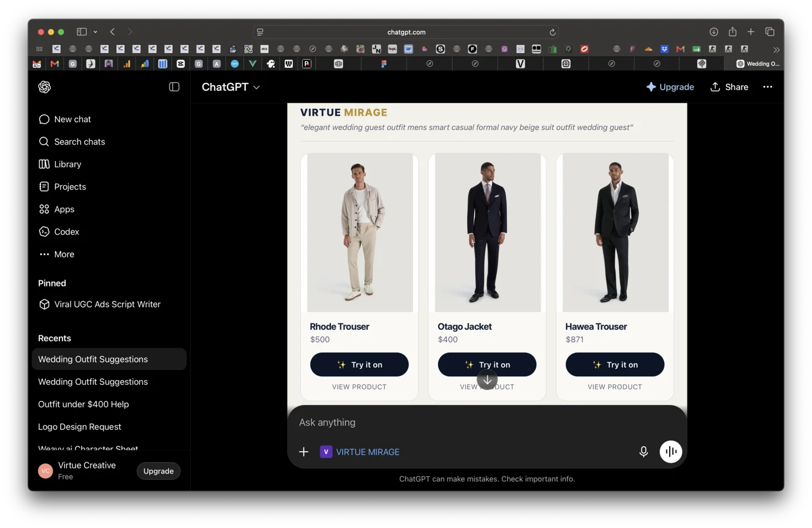This screenshot has width=812, height=528.
Task: Try on the Hawea Trouser
Action: (615, 364)
